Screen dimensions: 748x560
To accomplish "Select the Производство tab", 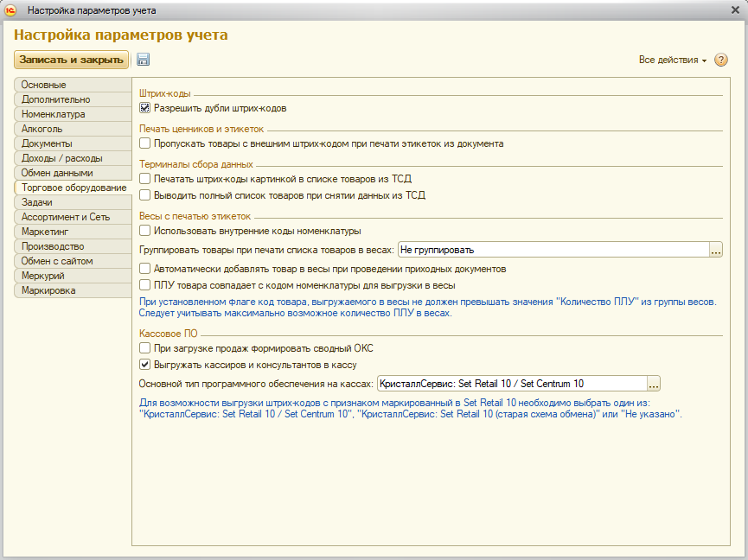I will (73, 246).
